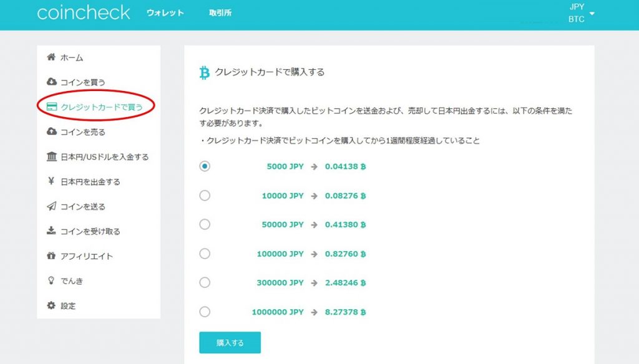Click the gift icon beside アフィリエイト
The width and height of the screenshot is (639, 364).
coord(51,256)
